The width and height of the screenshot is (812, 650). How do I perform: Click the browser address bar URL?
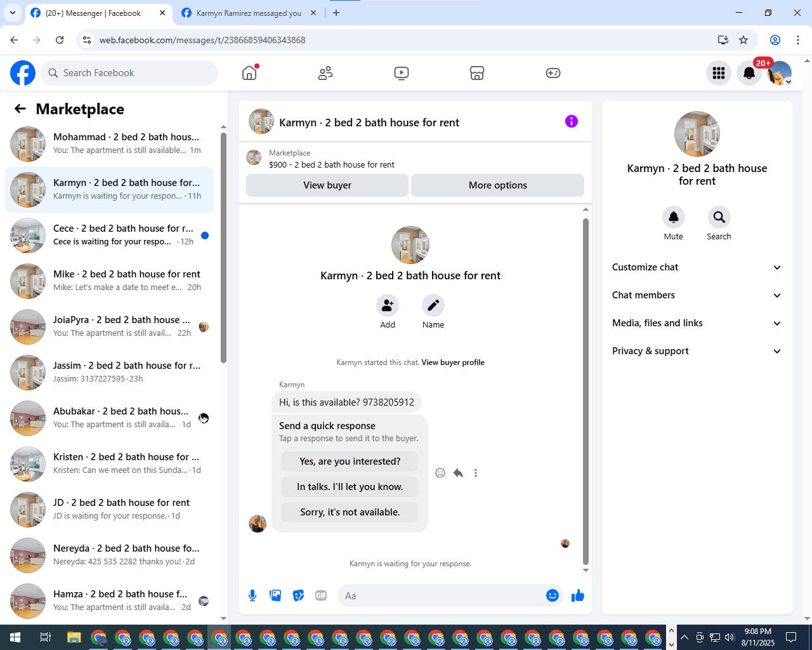click(202, 40)
